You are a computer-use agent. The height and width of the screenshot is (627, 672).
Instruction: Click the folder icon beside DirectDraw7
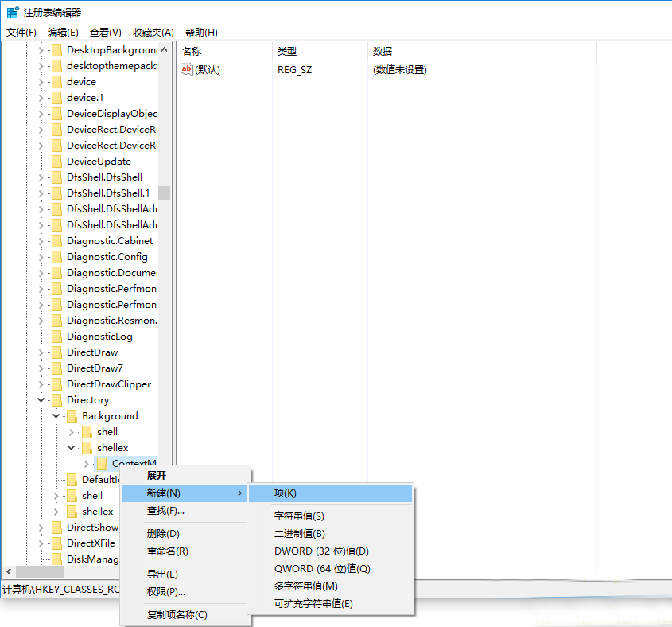pos(56,368)
